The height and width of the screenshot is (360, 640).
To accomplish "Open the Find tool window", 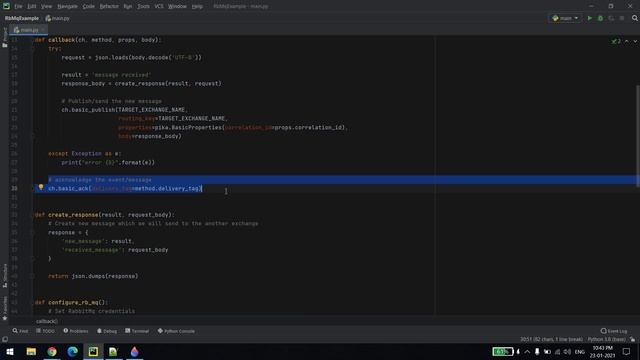I will pos(20,331).
